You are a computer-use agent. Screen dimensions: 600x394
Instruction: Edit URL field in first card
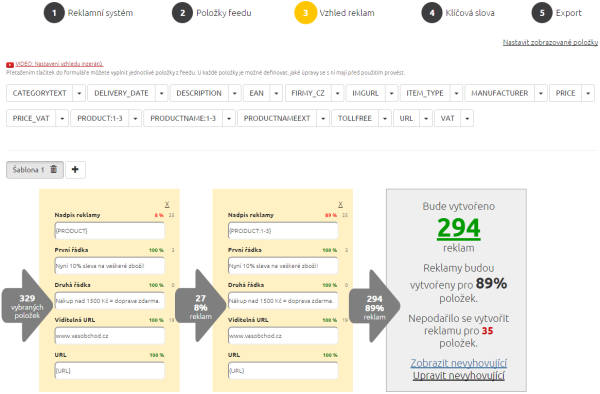[x=109, y=371]
